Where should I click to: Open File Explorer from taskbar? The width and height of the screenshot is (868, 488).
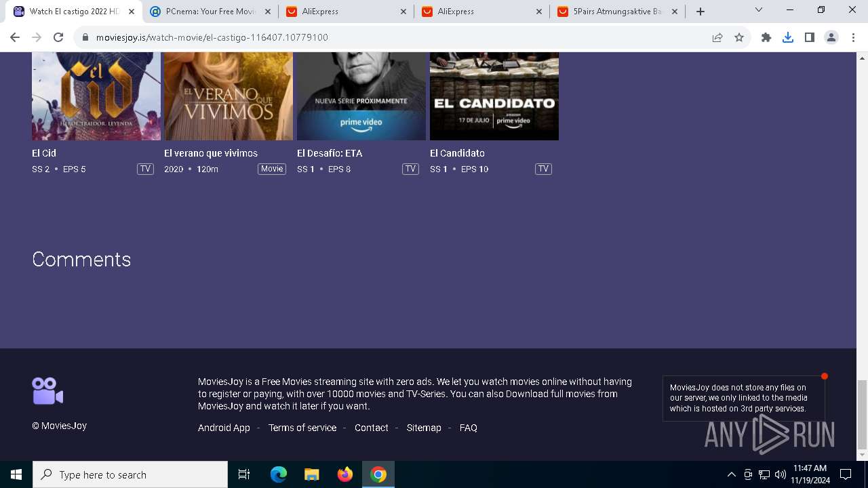click(x=312, y=474)
